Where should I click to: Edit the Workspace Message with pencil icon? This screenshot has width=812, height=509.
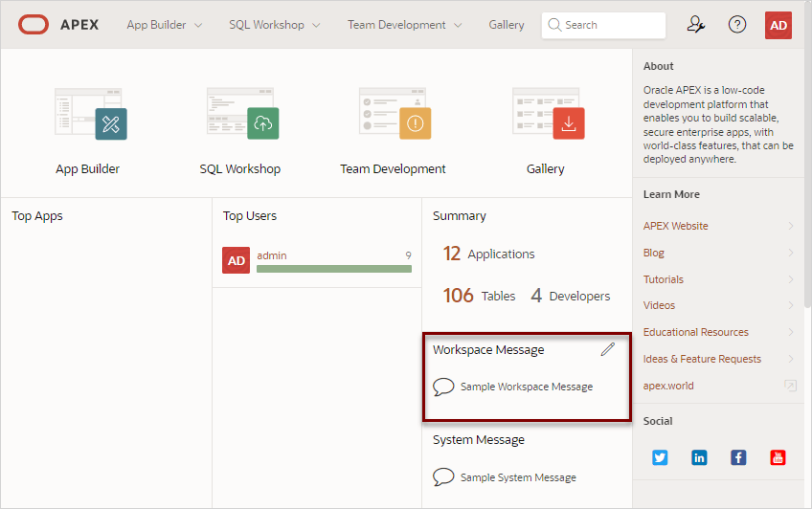click(x=608, y=349)
